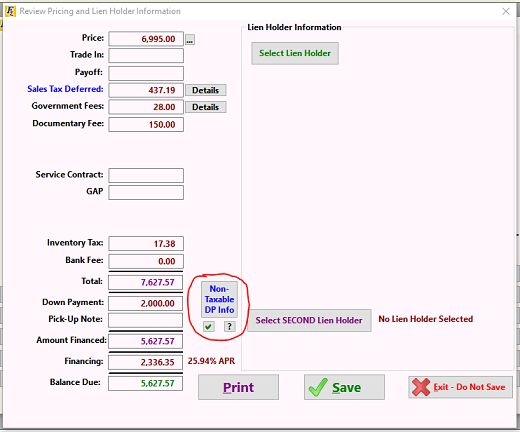This screenshot has height=432, width=520.
Task: Close the Review Pricing window
Action: click(506, 11)
